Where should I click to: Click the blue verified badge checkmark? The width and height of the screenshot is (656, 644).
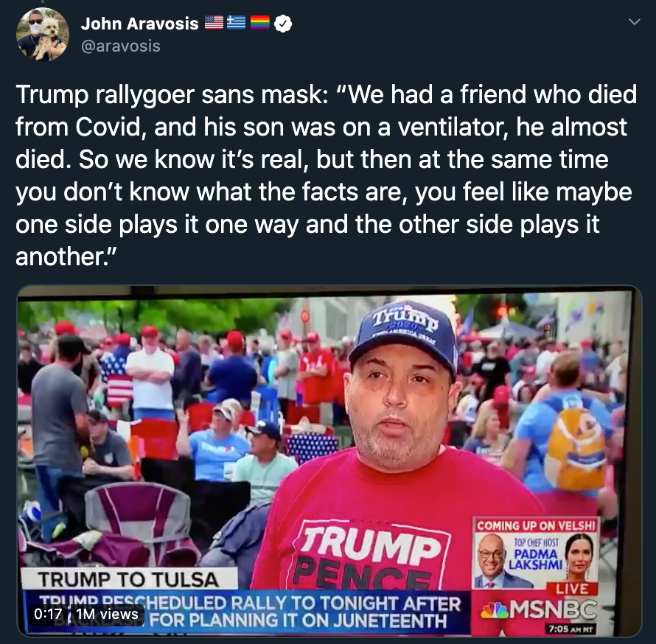click(x=283, y=24)
